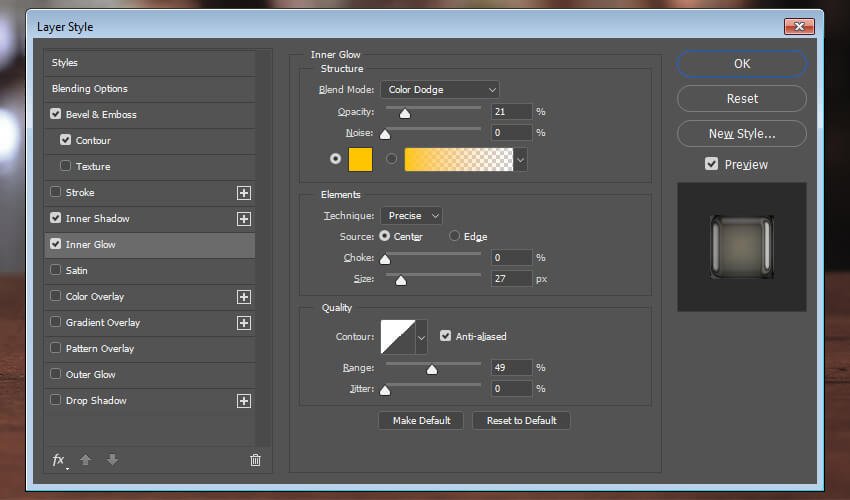Expand the Contour picker arrow
Screen dimensions: 850x500
point(421,337)
